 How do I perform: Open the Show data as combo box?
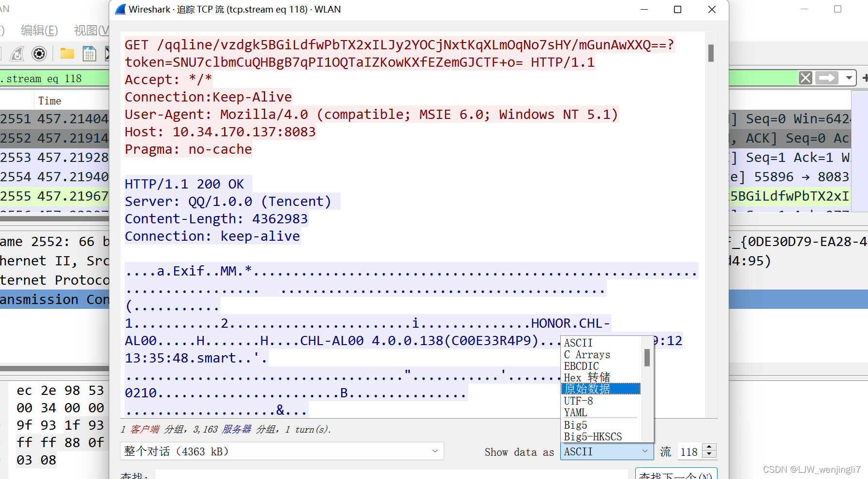pyautogui.click(x=607, y=451)
